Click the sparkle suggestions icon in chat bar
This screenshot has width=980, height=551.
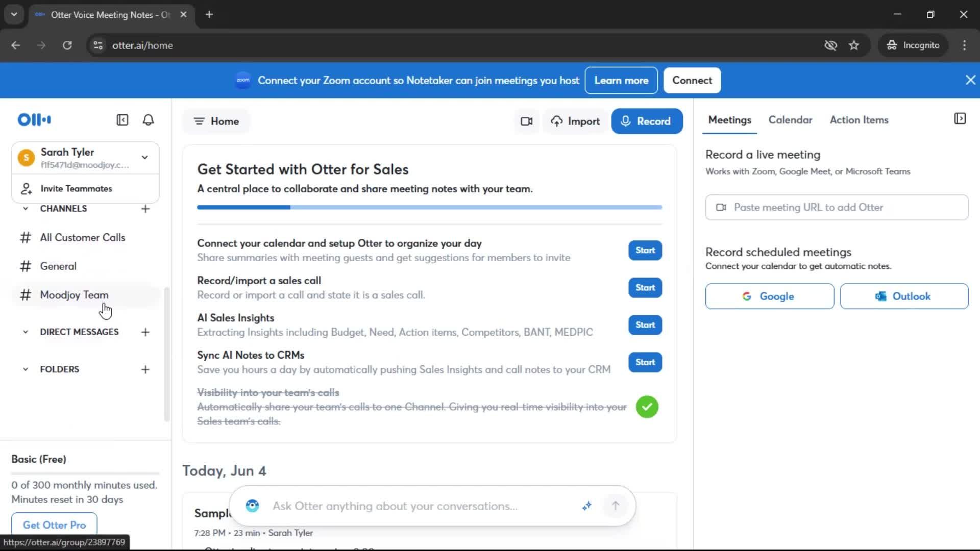[587, 506]
